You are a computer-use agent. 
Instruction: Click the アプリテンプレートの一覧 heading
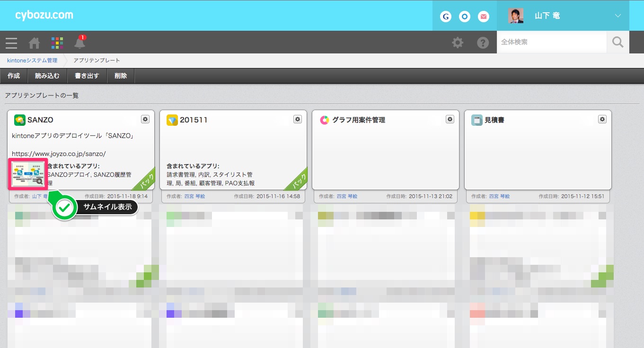[x=42, y=96]
